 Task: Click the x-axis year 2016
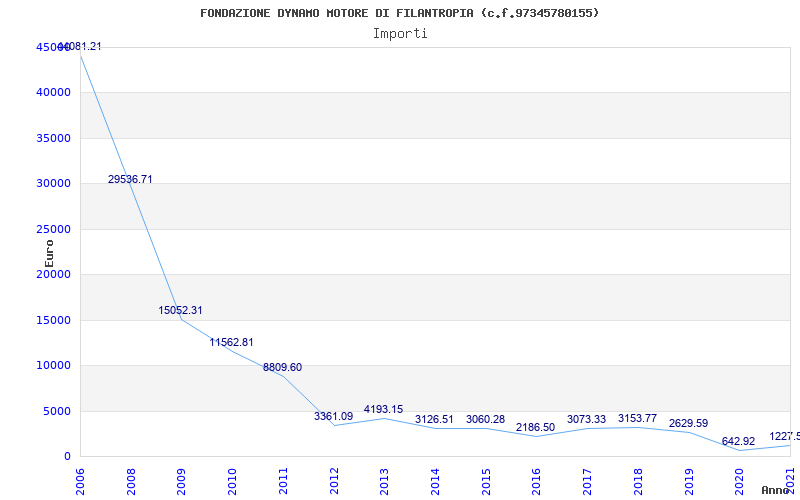(x=537, y=481)
